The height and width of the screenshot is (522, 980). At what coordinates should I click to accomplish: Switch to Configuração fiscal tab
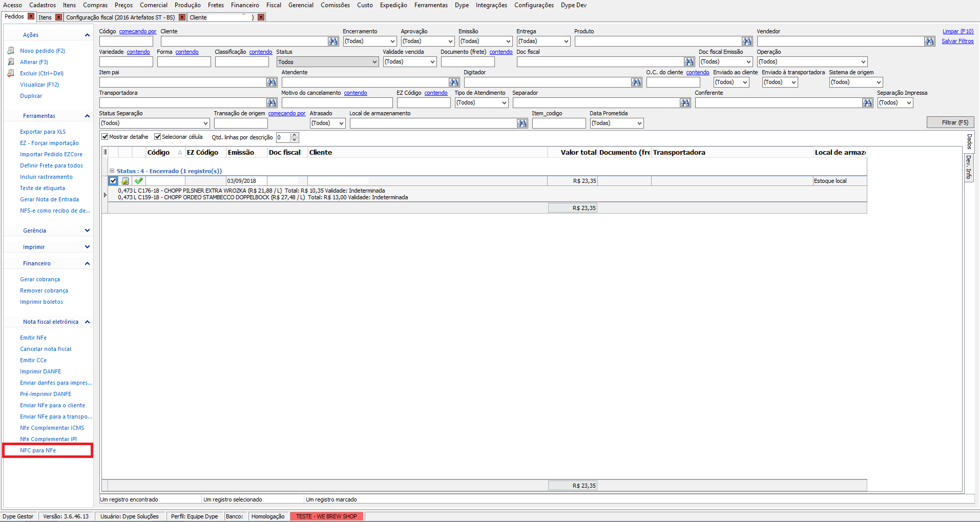pyautogui.click(x=120, y=17)
